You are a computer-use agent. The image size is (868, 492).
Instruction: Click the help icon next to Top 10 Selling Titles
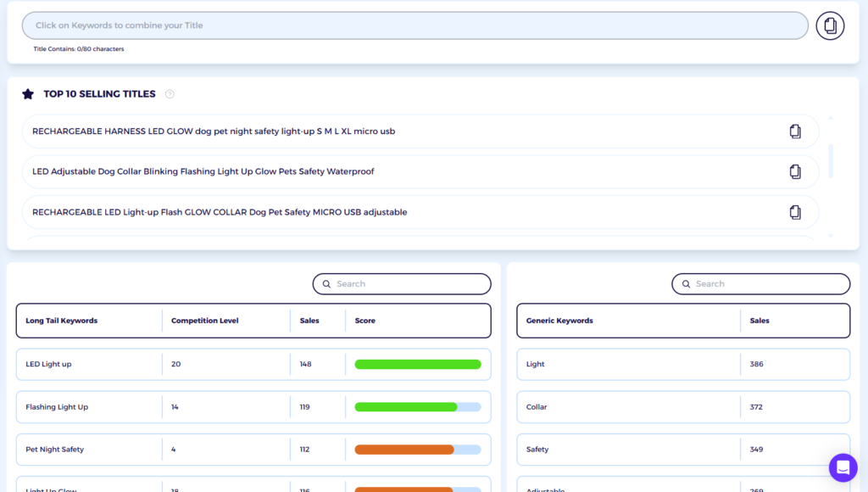point(170,94)
